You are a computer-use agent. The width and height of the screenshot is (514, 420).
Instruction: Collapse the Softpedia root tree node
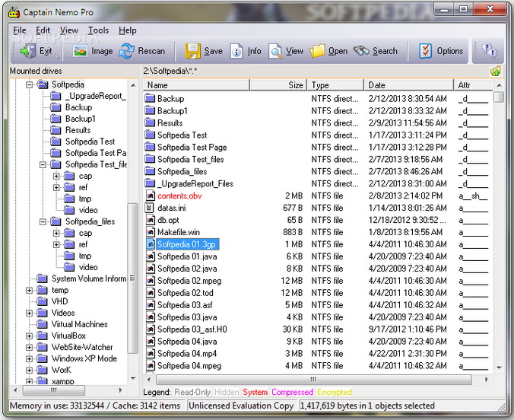click(29, 85)
